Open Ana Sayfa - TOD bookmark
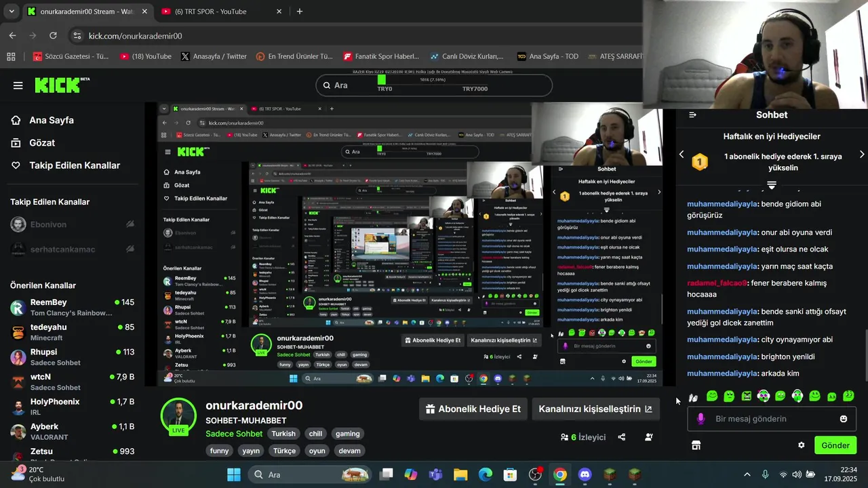 548,56
